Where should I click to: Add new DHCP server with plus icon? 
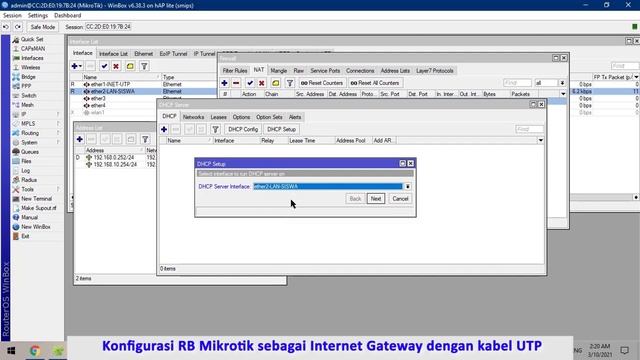pyautogui.click(x=164, y=129)
